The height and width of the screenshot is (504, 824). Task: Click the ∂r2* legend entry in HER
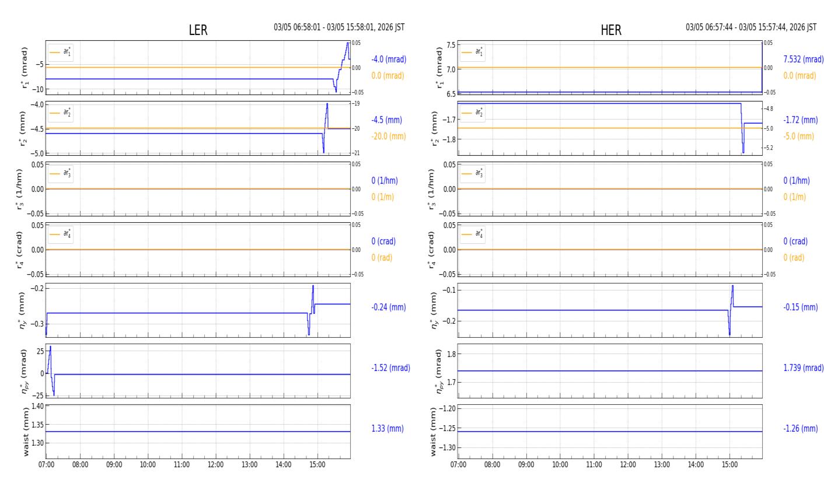(x=472, y=113)
